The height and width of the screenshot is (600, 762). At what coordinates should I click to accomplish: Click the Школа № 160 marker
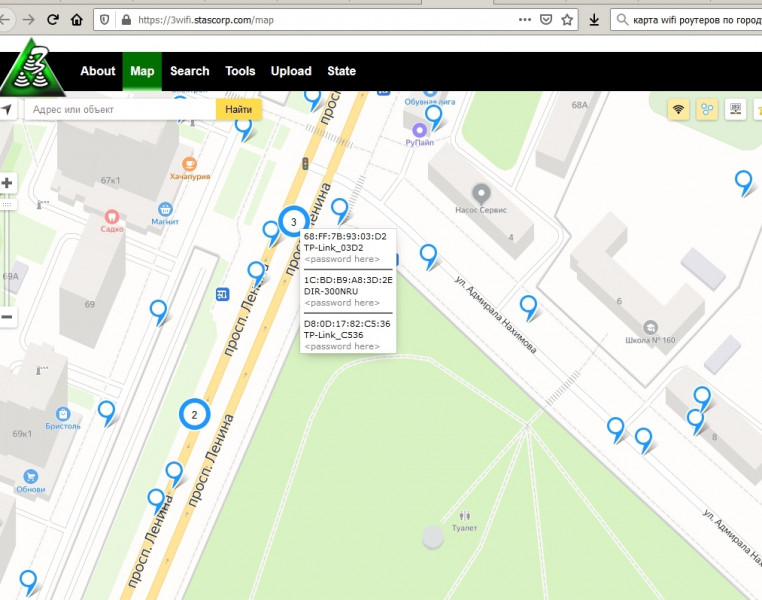[x=651, y=327]
